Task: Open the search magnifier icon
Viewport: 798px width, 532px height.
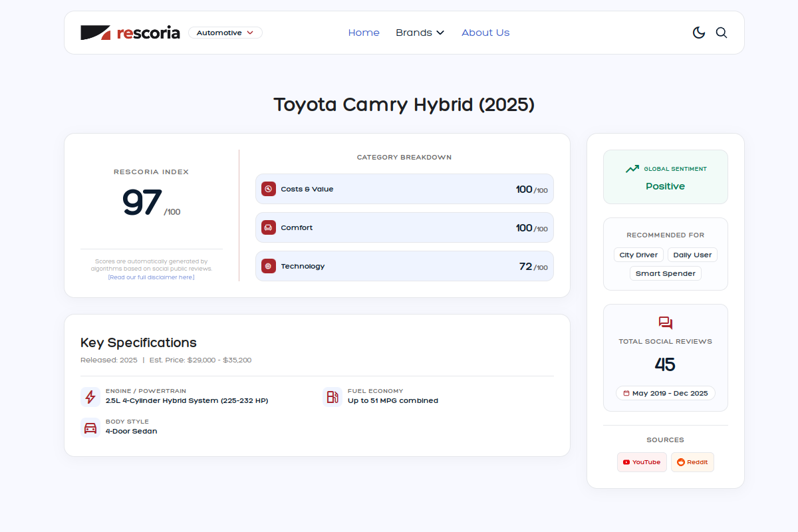Action: tap(722, 33)
